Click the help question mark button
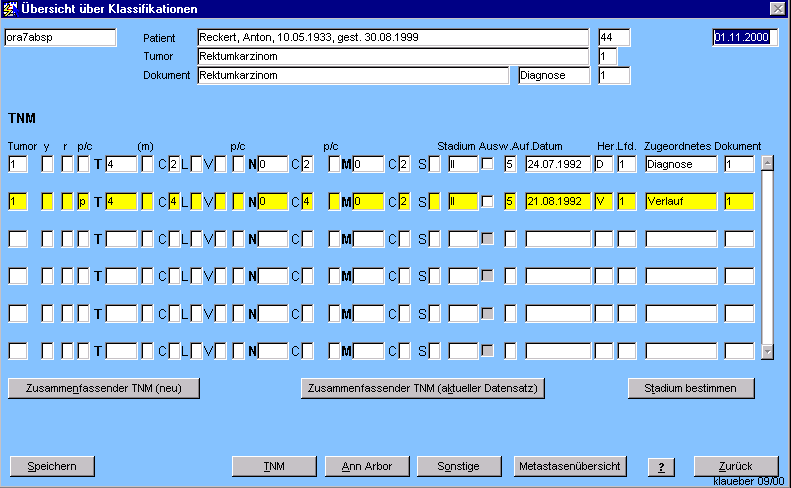The width and height of the screenshot is (791, 488). (x=660, y=467)
